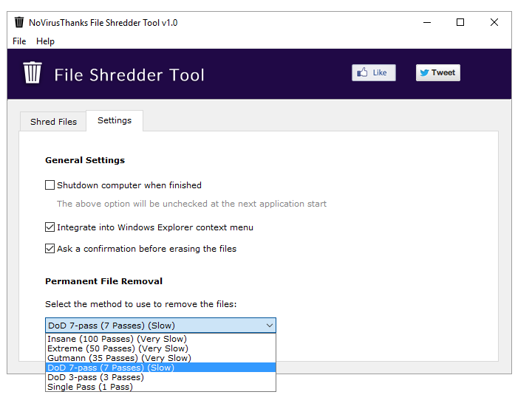The width and height of the screenshot is (532, 406).
Task: Pick highlighted DoD 7-pass list option
Action: pyautogui.click(x=160, y=368)
